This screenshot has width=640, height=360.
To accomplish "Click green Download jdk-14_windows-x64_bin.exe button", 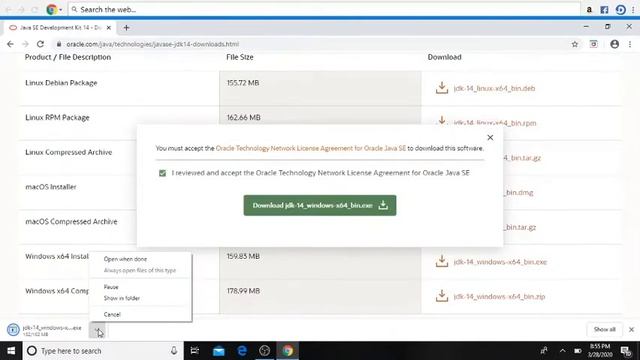I will [320, 205].
